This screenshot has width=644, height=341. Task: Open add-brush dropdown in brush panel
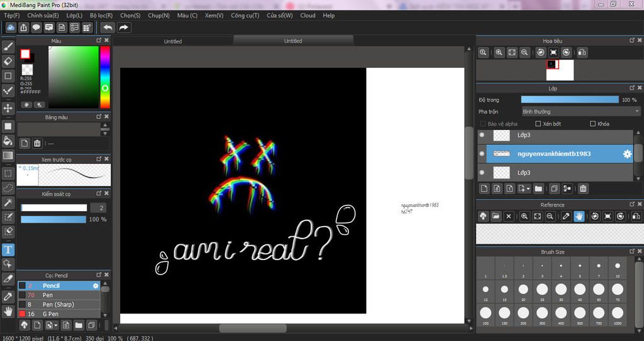[x=56, y=325]
